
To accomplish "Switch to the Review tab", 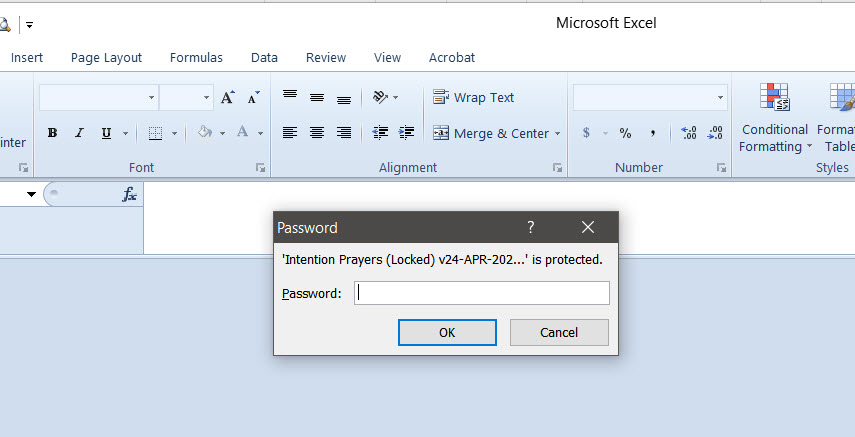I will click(326, 57).
